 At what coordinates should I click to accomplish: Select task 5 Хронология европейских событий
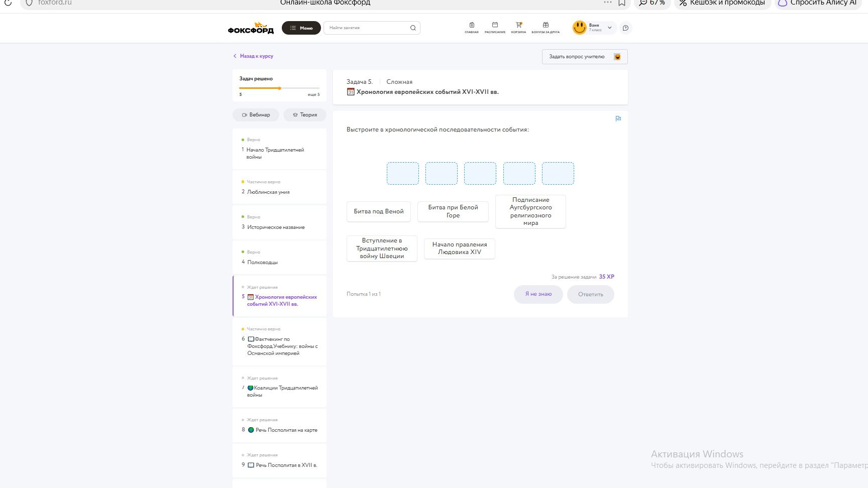click(x=279, y=296)
